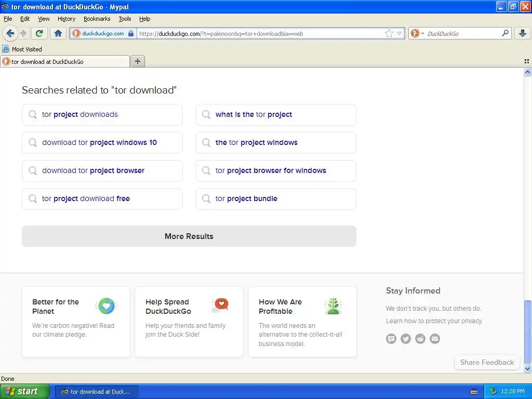
Task: Search 'the tor project windows' suggestion
Action: pos(275,143)
